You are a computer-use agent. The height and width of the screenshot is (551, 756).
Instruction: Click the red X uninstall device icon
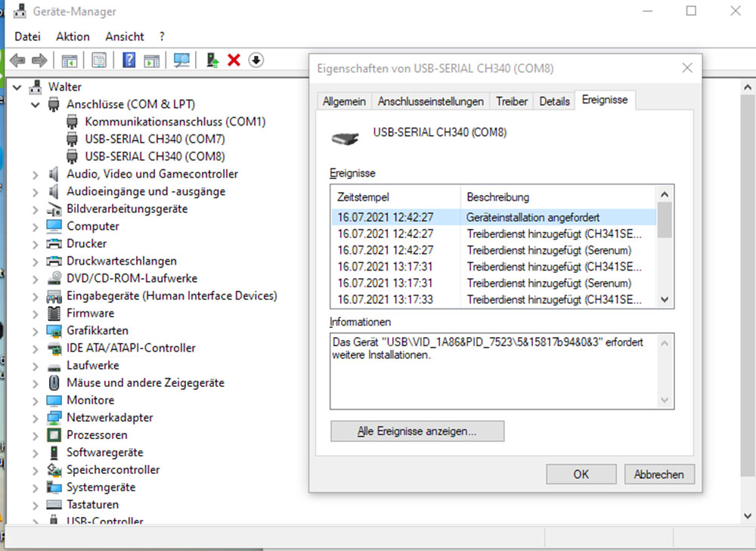pos(234,60)
